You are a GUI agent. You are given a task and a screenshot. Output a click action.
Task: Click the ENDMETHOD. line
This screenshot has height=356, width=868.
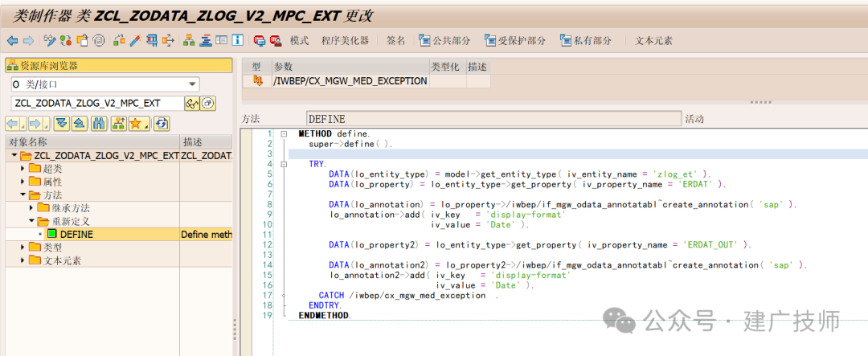(325, 315)
